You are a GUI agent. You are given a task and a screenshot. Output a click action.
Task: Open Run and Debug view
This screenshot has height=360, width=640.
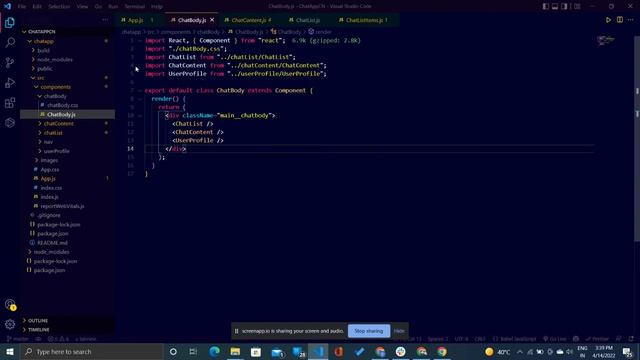point(10,82)
